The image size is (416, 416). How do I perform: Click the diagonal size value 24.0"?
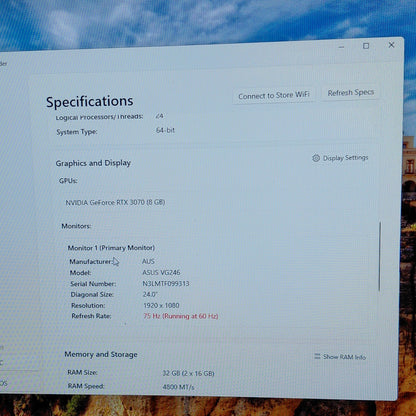pos(150,294)
